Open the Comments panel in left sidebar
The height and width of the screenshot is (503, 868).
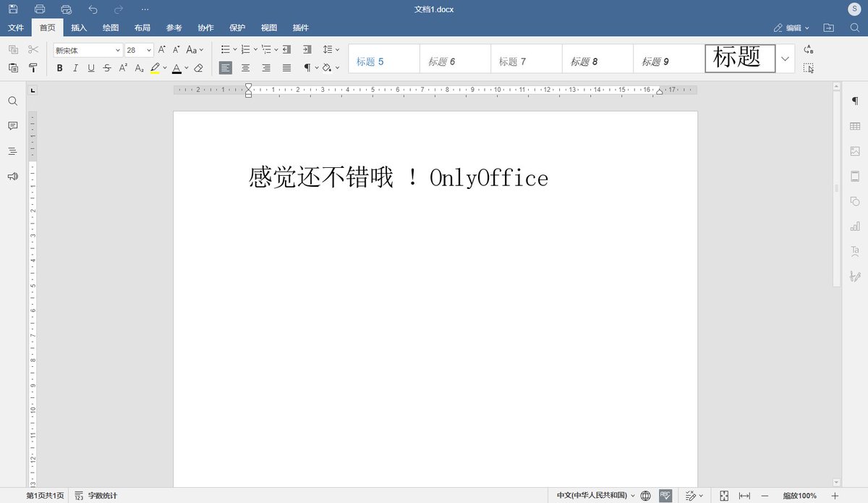coord(12,126)
